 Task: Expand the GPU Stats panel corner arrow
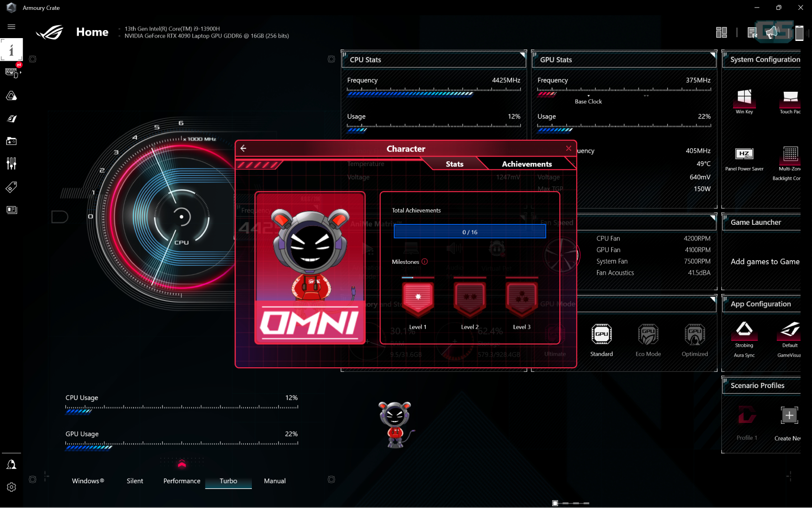coord(712,55)
